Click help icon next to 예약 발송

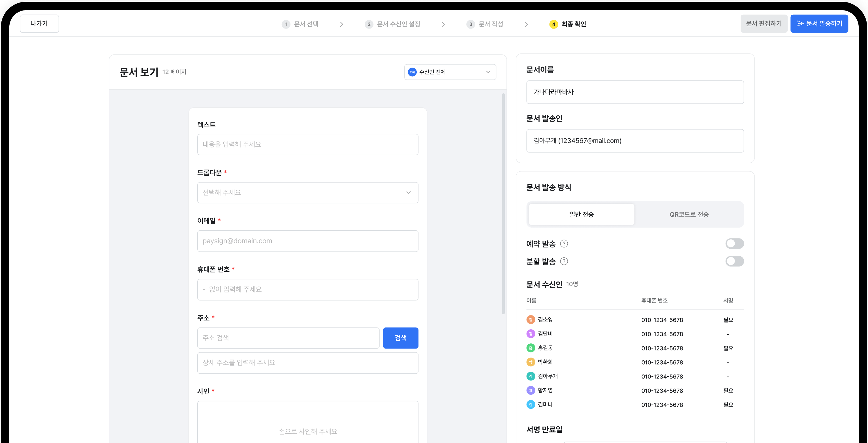[x=564, y=244]
